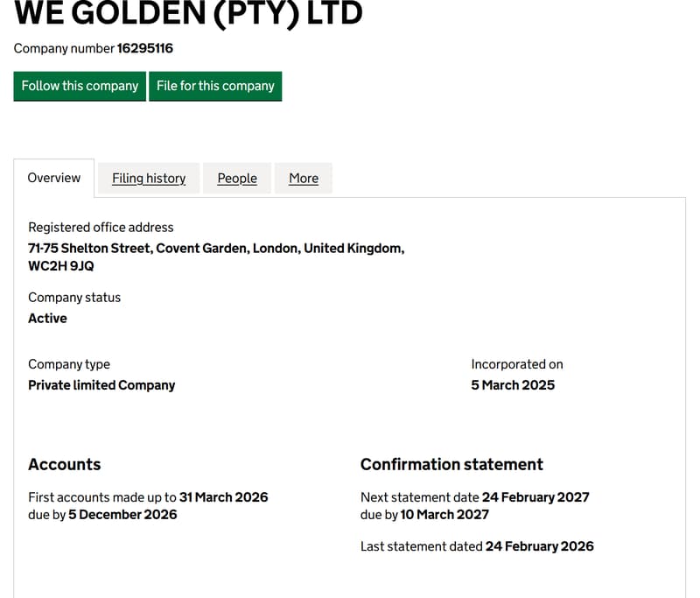Click the Incorporated on label
Viewport: 700px width, 598px height.
point(517,364)
